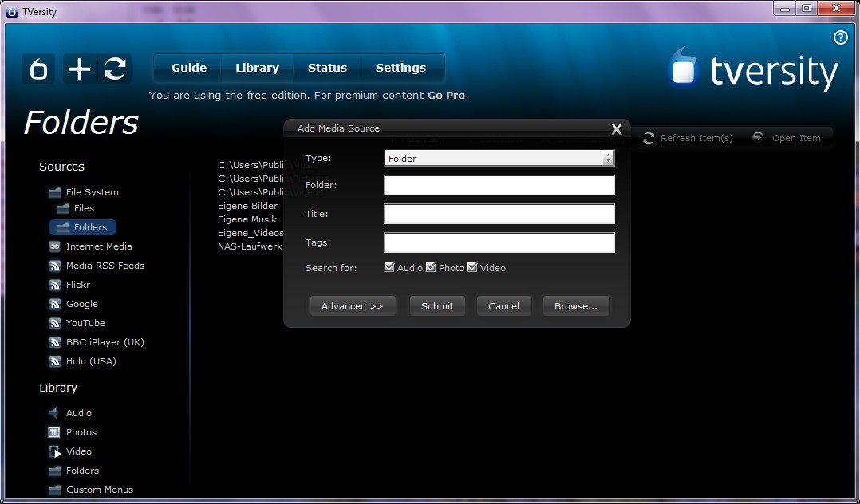Expand options with Advanced >> button
Viewport: 860px width, 504px height.
pyautogui.click(x=353, y=306)
